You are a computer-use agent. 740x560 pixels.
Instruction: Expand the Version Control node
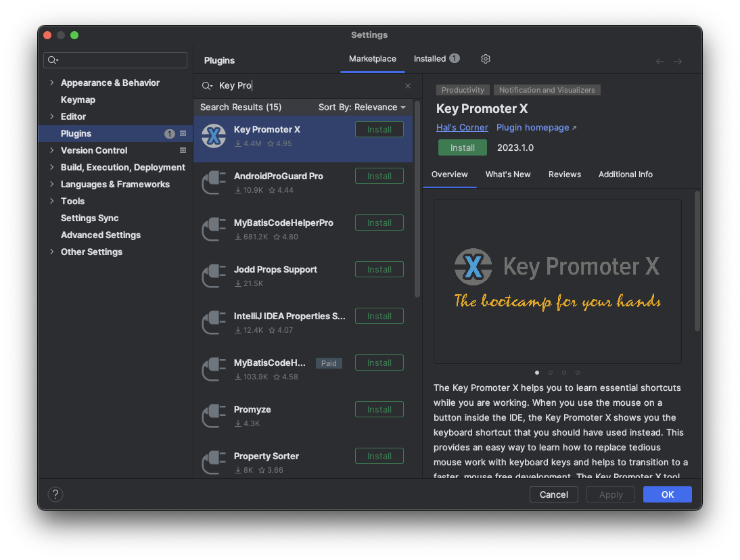click(x=52, y=151)
